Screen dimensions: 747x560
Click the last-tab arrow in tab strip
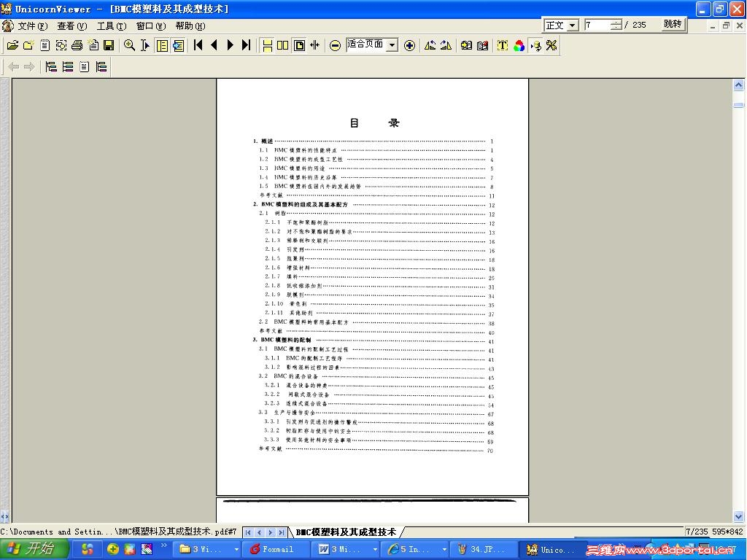[282, 532]
